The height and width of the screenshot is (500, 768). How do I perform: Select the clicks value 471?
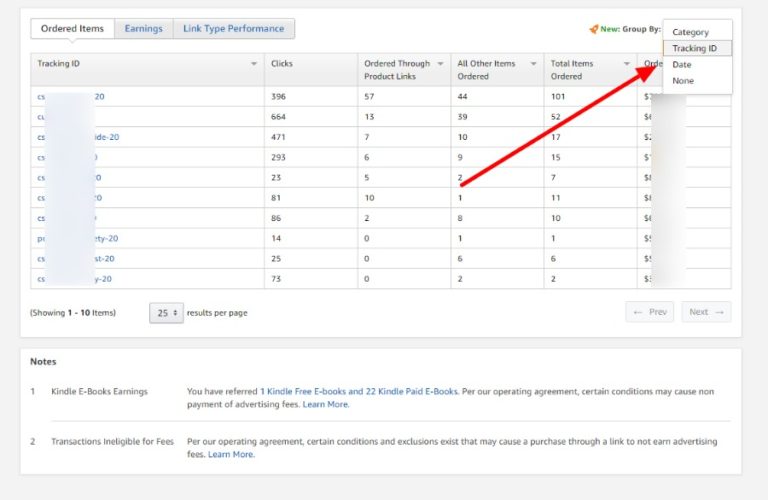[x=278, y=137]
